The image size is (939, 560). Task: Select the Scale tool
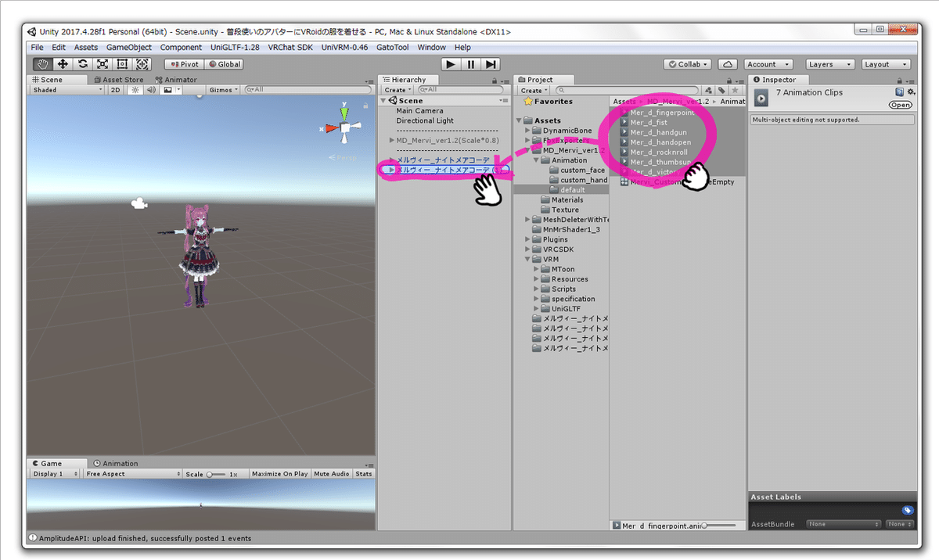coord(103,64)
